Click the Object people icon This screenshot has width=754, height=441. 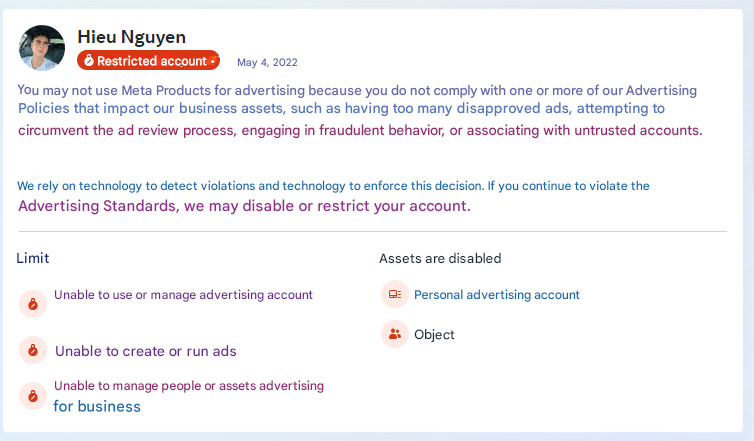click(395, 334)
